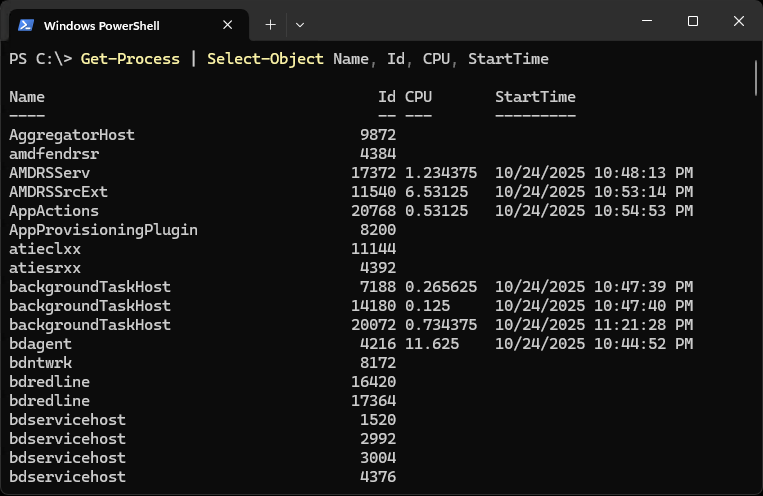Click start time 10:53:14 PM
Image resolution: width=763 pixels, height=496 pixels.
coord(643,192)
